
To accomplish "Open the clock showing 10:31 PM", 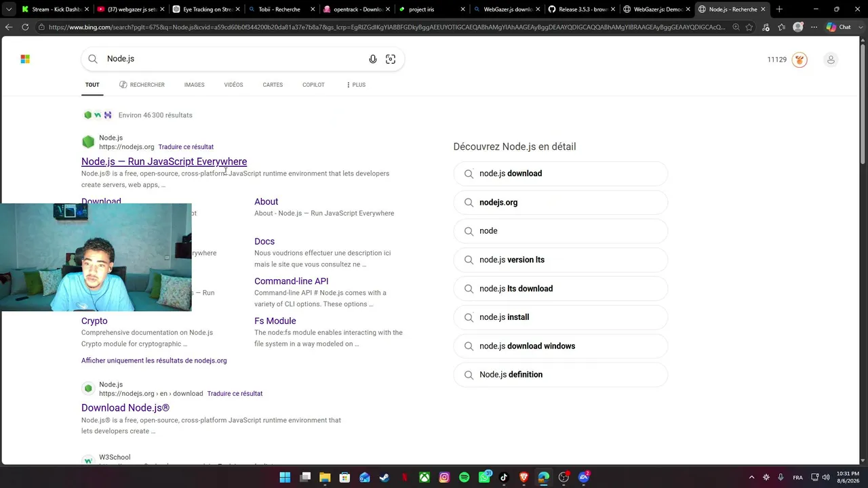I will pos(848,477).
